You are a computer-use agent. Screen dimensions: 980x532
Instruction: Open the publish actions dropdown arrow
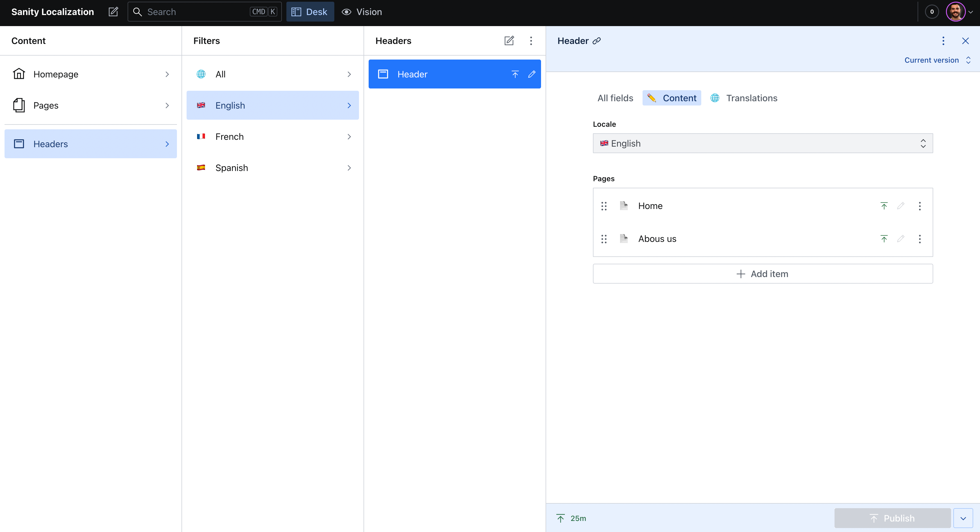(x=963, y=518)
